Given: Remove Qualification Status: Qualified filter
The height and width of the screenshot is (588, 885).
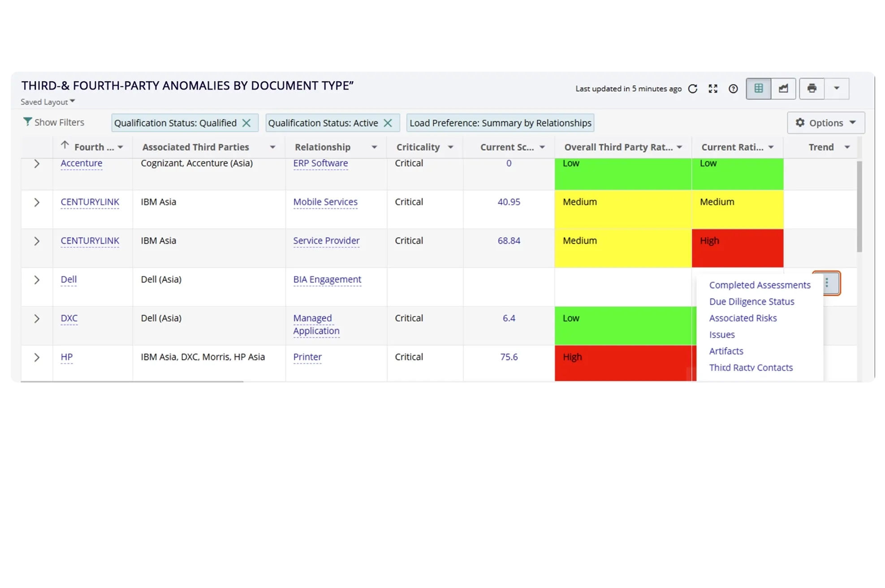Looking at the screenshot, I should tap(246, 123).
